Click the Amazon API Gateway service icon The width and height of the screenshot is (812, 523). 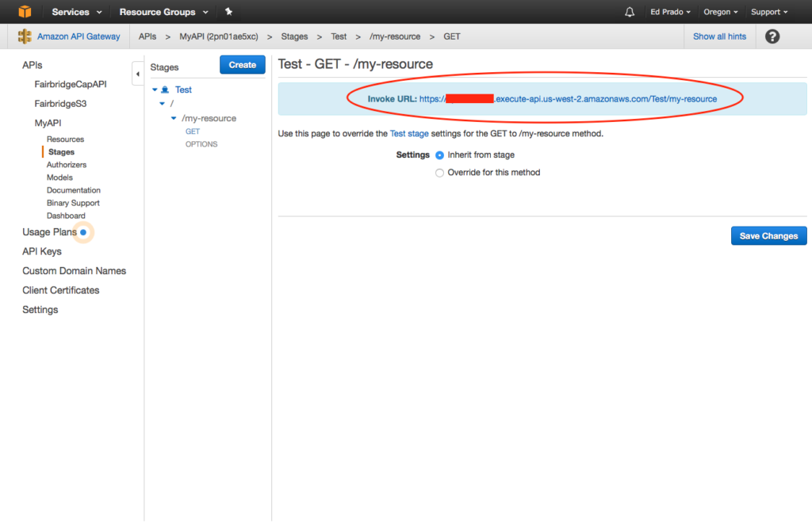point(25,36)
